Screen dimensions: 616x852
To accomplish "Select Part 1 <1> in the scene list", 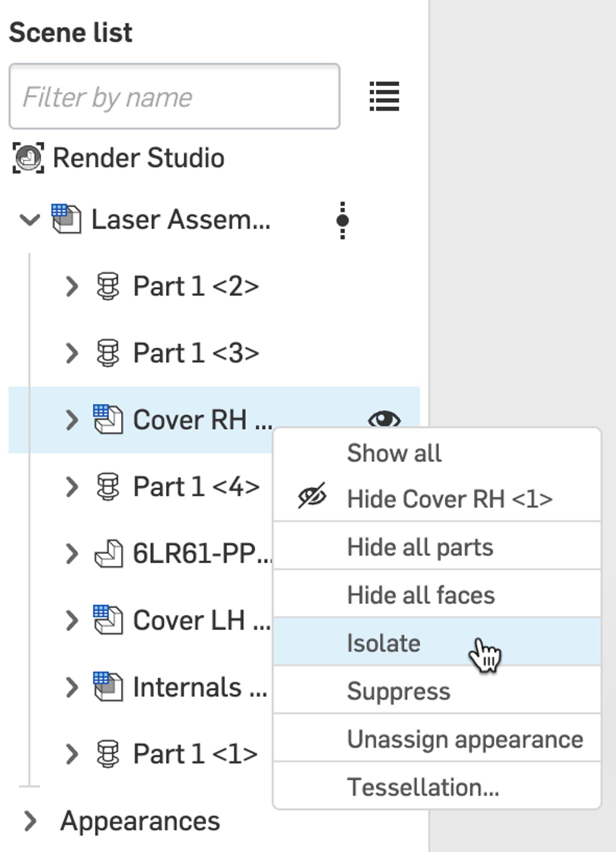I will 195,754.
